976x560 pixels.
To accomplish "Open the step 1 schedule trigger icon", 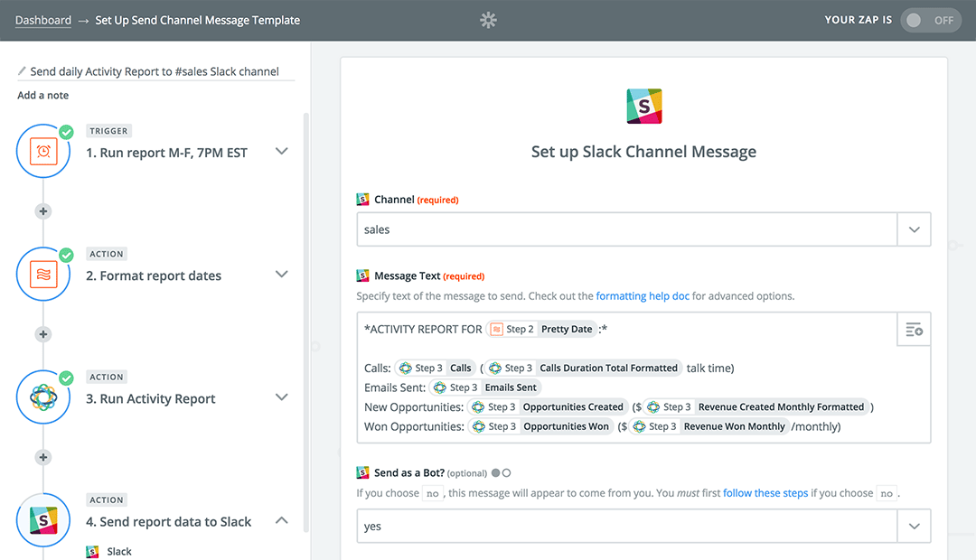I will tap(43, 151).
